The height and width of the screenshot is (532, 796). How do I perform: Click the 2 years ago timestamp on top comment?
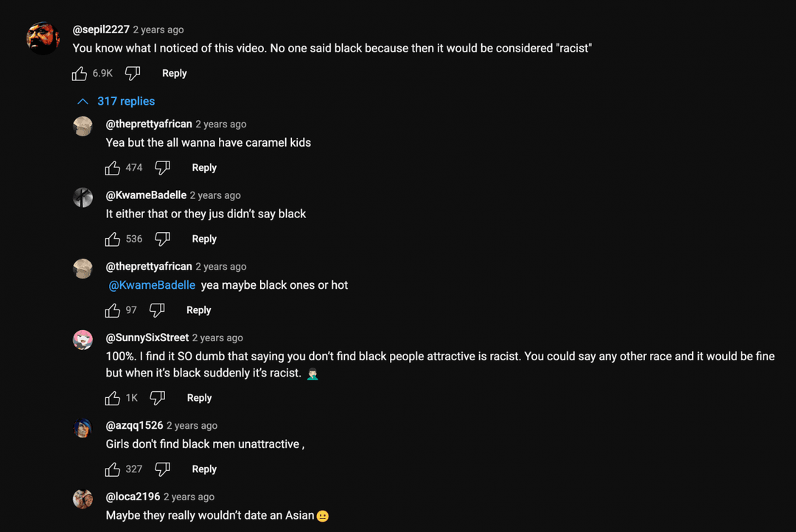pos(158,29)
